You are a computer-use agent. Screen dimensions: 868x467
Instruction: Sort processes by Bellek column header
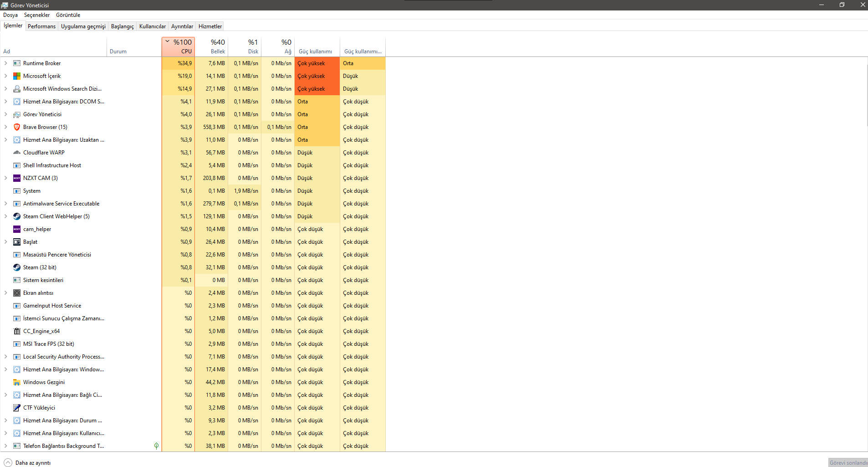click(x=211, y=47)
